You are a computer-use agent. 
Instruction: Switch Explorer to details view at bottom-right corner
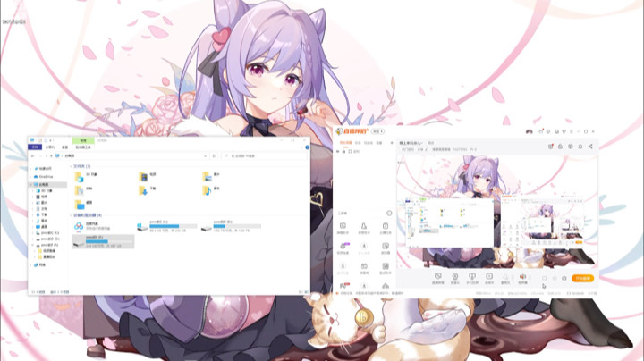301,292
